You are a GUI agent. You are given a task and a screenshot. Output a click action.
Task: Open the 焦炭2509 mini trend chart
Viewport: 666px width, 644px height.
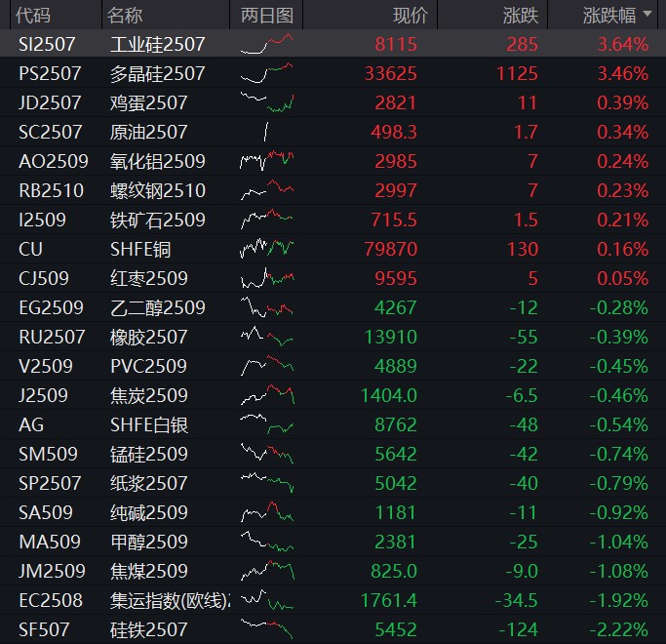(266, 395)
